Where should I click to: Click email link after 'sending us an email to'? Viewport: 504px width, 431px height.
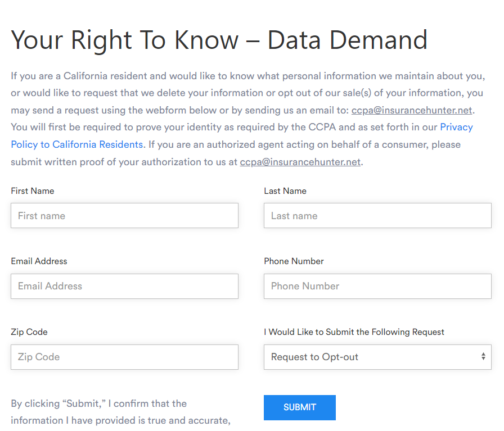pos(412,110)
